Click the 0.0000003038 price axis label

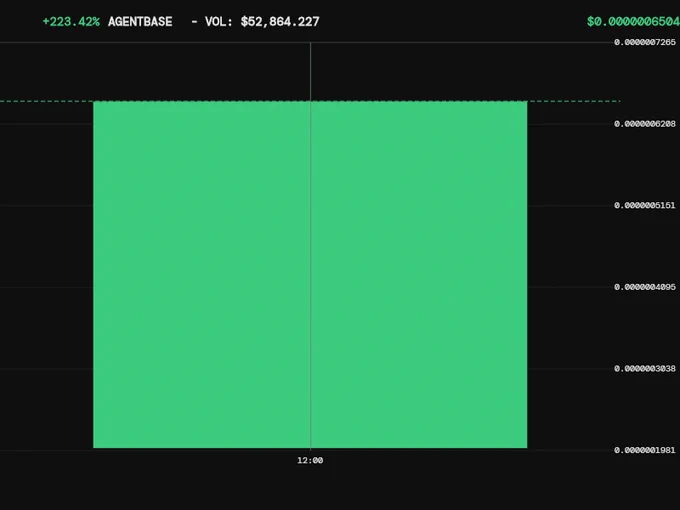[644, 369]
